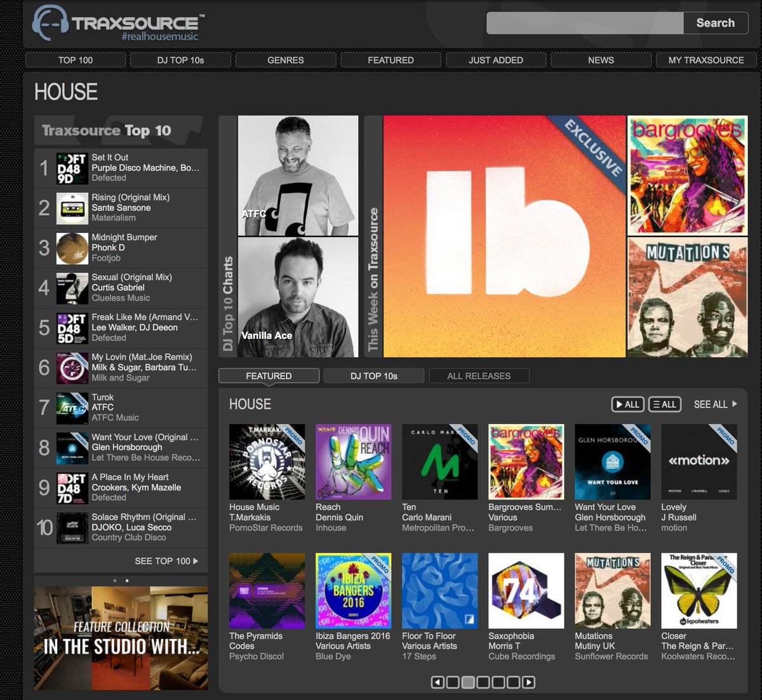762x700 pixels.
Task: Click Play ALL button in House section
Action: coord(627,404)
